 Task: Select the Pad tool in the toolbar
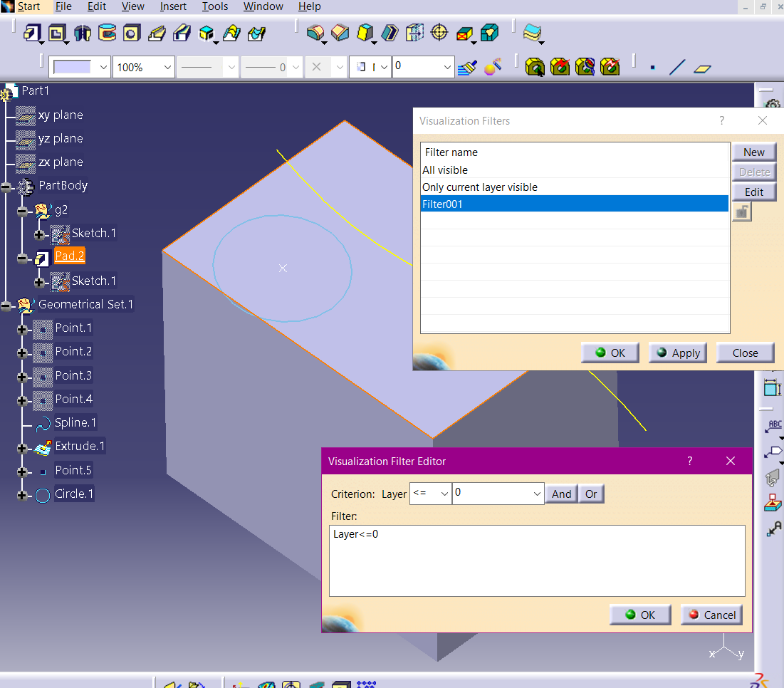click(x=33, y=33)
